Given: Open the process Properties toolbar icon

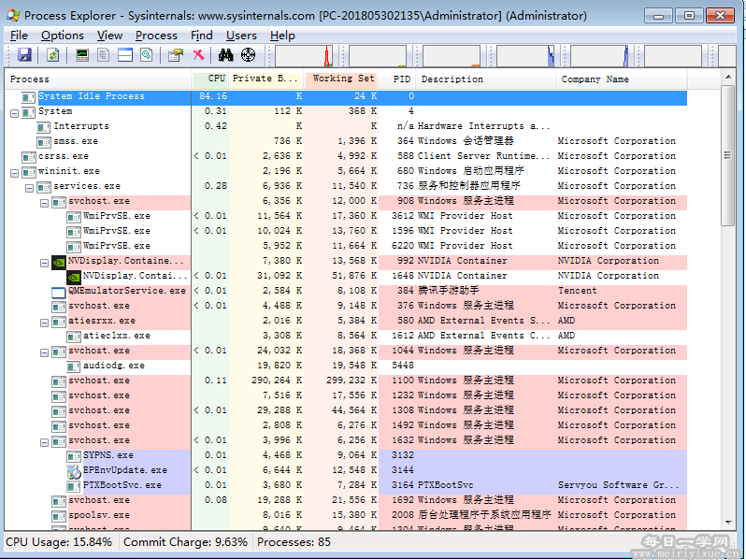Looking at the screenshot, I should [x=176, y=55].
